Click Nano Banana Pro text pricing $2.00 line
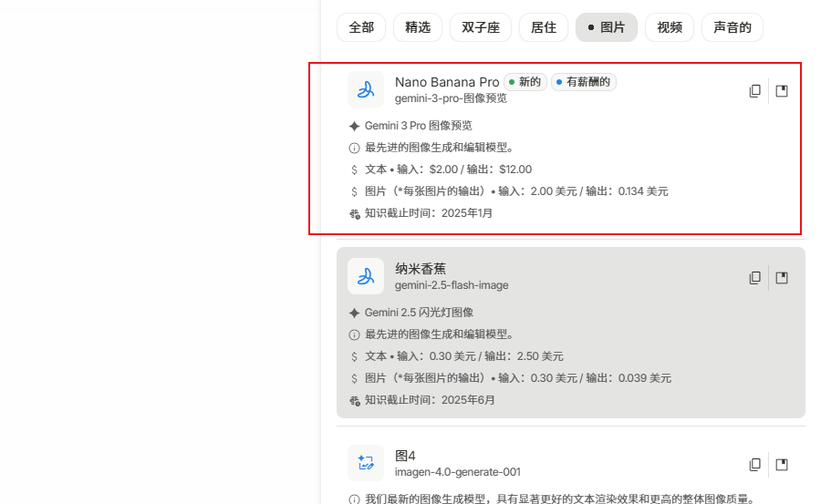 (x=448, y=170)
